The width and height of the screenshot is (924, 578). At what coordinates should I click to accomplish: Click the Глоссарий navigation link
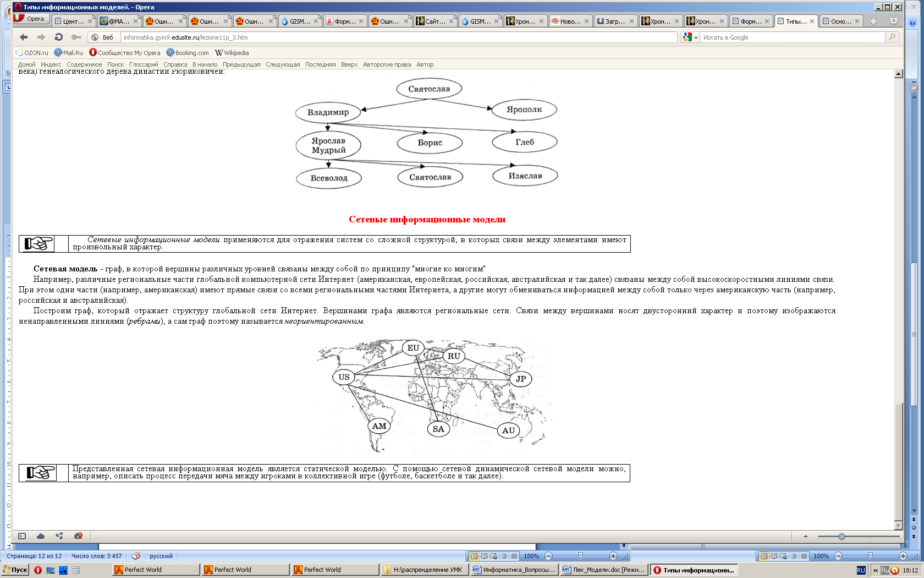(144, 64)
